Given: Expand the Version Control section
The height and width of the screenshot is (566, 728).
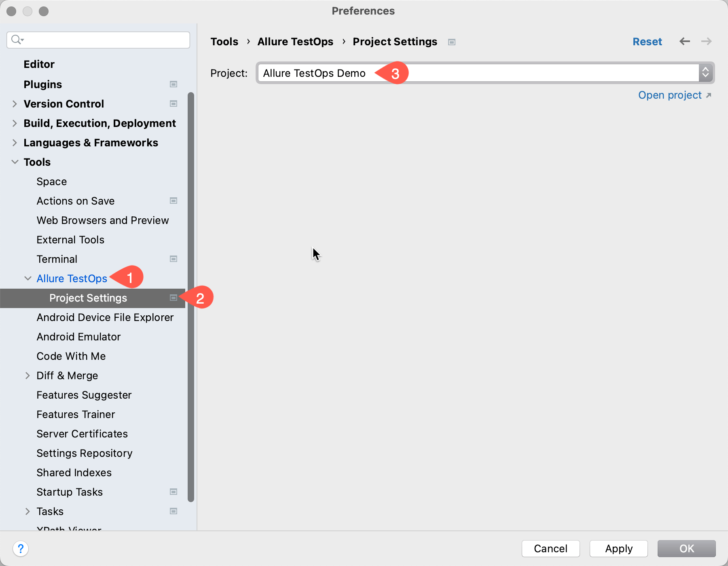Looking at the screenshot, I should point(15,103).
